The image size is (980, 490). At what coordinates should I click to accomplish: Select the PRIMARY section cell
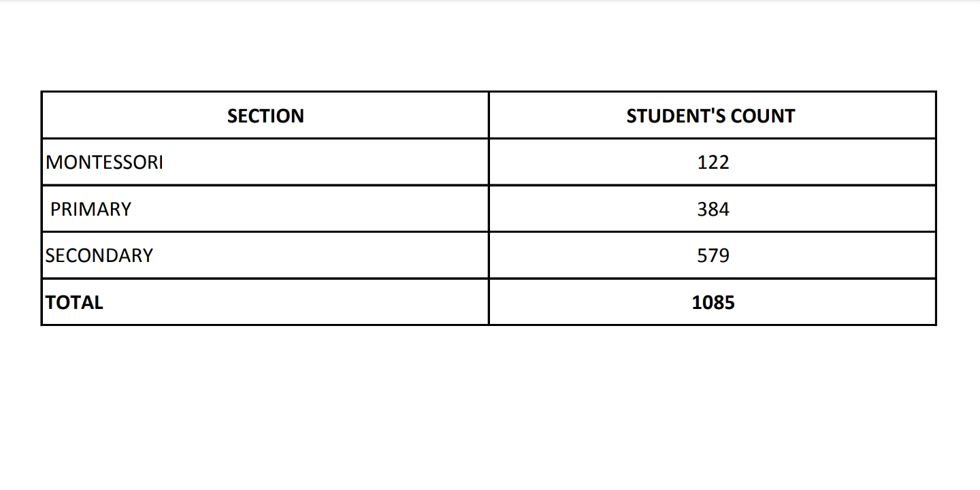coord(91,209)
